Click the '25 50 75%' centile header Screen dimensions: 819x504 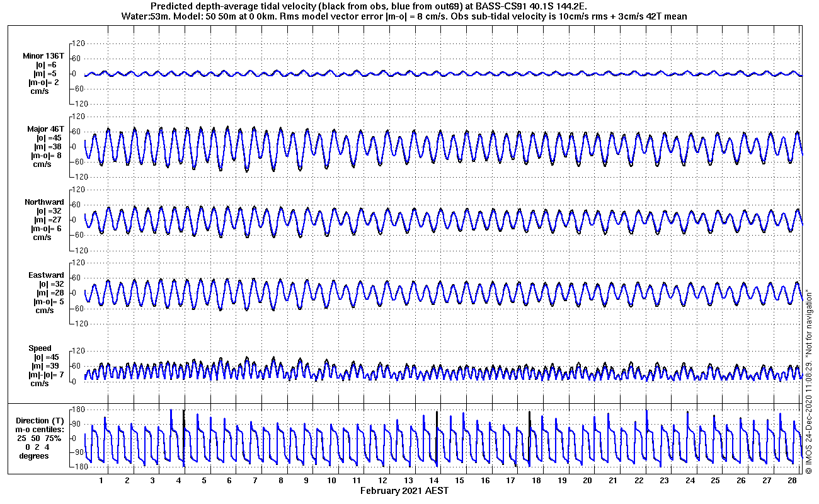point(39,438)
